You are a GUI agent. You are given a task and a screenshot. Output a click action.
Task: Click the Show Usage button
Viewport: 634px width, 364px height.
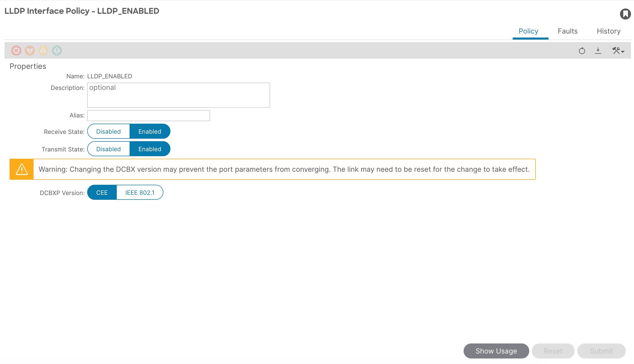[496, 351]
